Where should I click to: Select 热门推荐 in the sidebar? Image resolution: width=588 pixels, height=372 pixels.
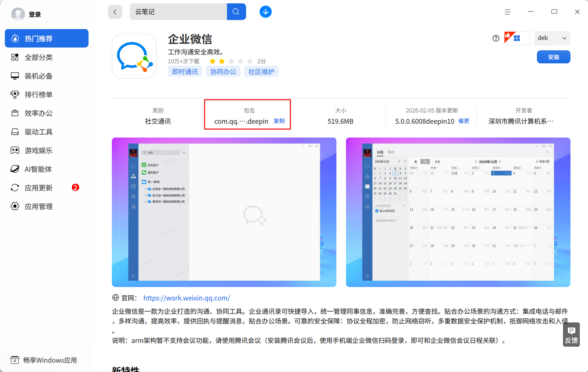(47, 38)
